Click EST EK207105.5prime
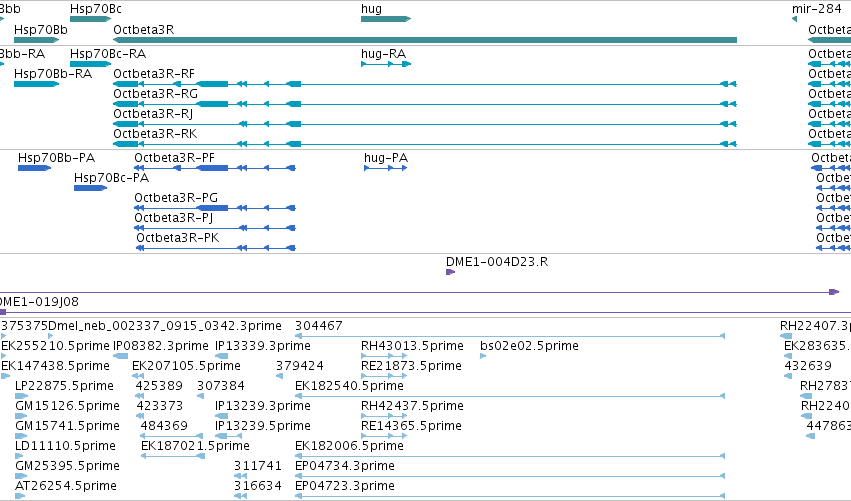 [186, 366]
